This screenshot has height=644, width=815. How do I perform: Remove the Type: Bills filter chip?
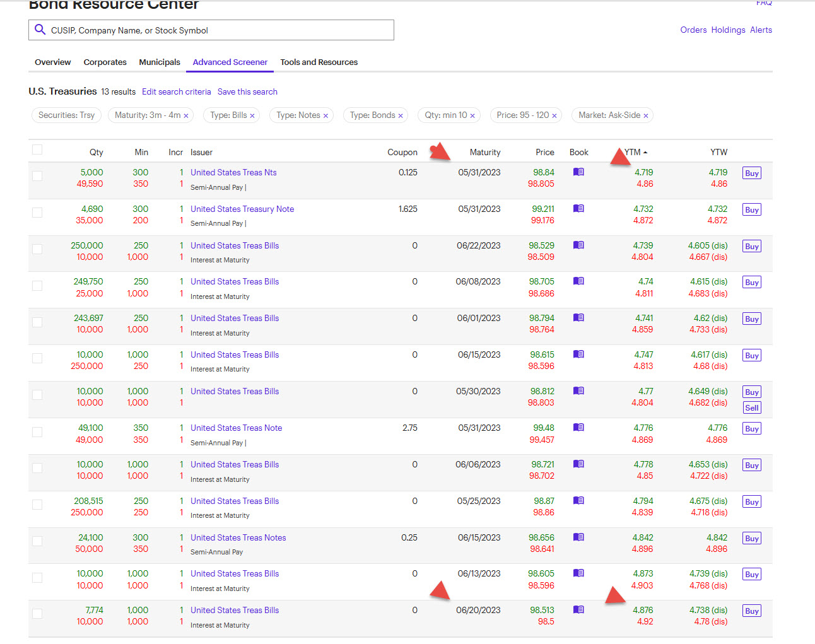pyautogui.click(x=252, y=116)
